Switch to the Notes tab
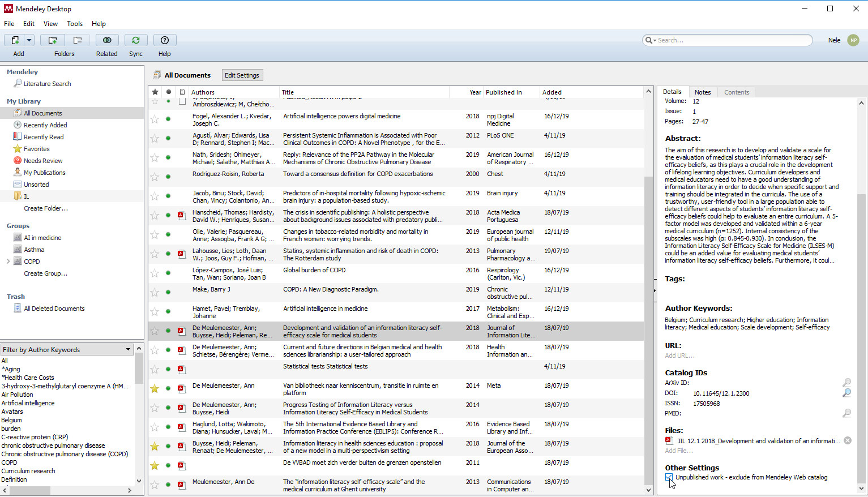Image resolution: width=868 pixels, height=497 pixels. point(702,92)
